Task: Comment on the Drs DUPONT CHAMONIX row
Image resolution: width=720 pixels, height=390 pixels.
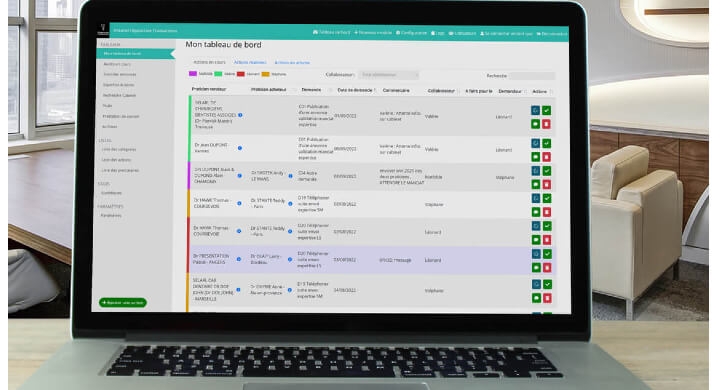Action: point(535,184)
